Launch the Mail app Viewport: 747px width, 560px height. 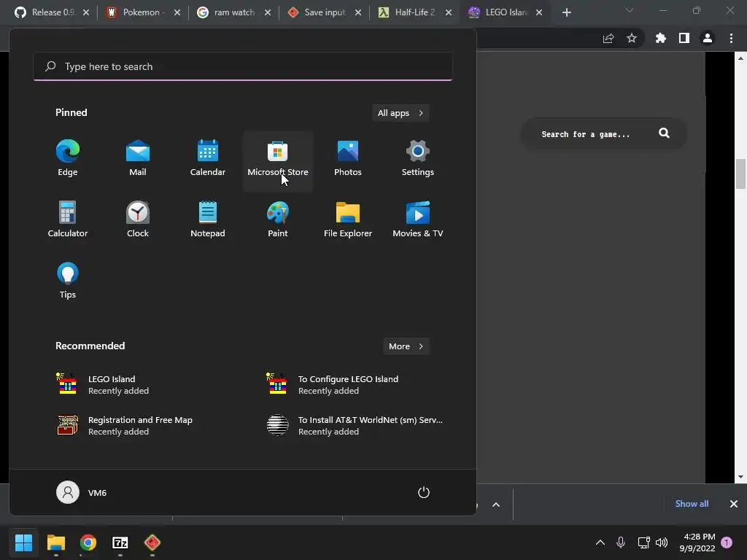(x=138, y=159)
